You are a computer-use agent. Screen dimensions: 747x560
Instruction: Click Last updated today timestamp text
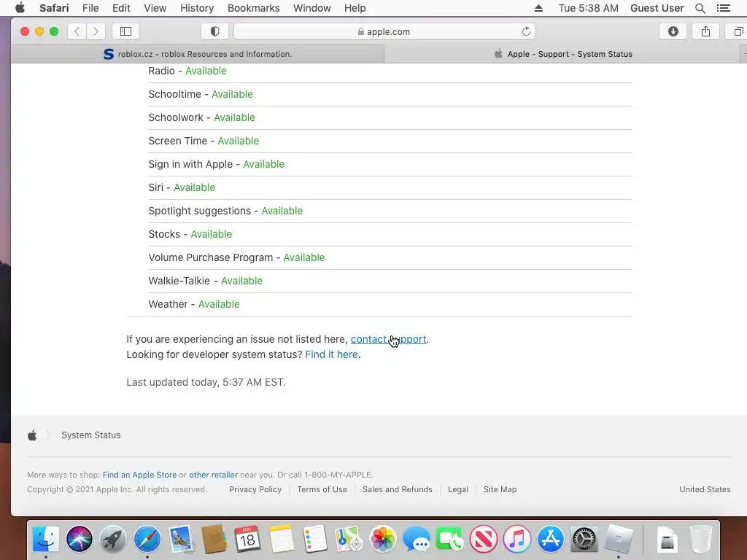click(206, 382)
